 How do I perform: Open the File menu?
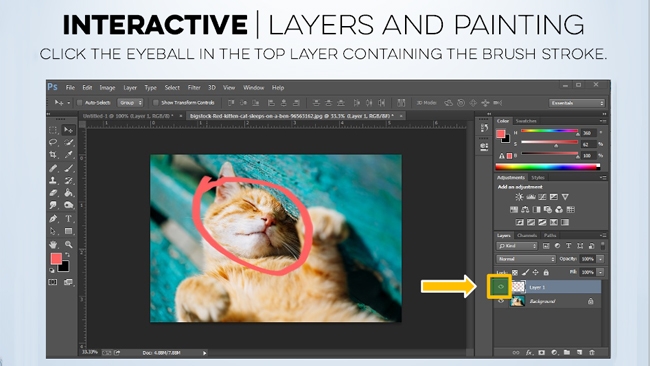click(x=70, y=87)
